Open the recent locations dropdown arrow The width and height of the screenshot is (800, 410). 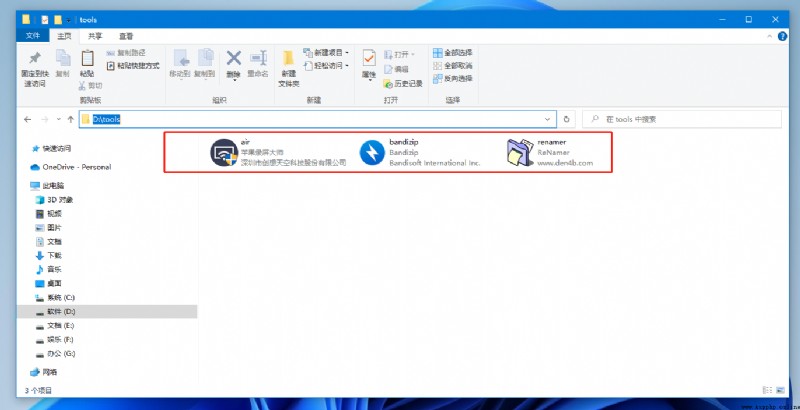coord(59,119)
